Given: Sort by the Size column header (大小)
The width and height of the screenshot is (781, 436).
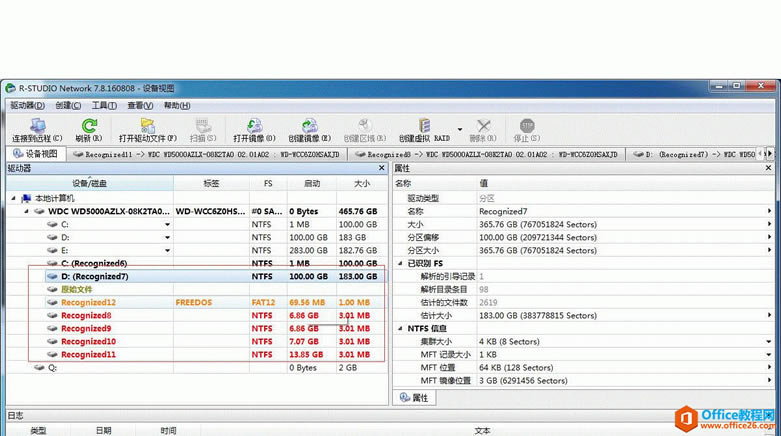Looking at the screenshot, I should point(362,183).
